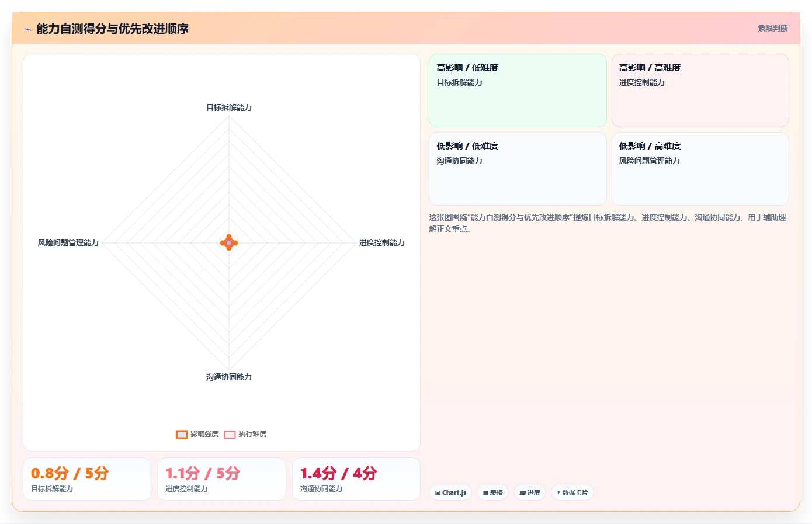Click the 进度 tag chip
This screenshot has width=812, height=524.
click(530, 492)
